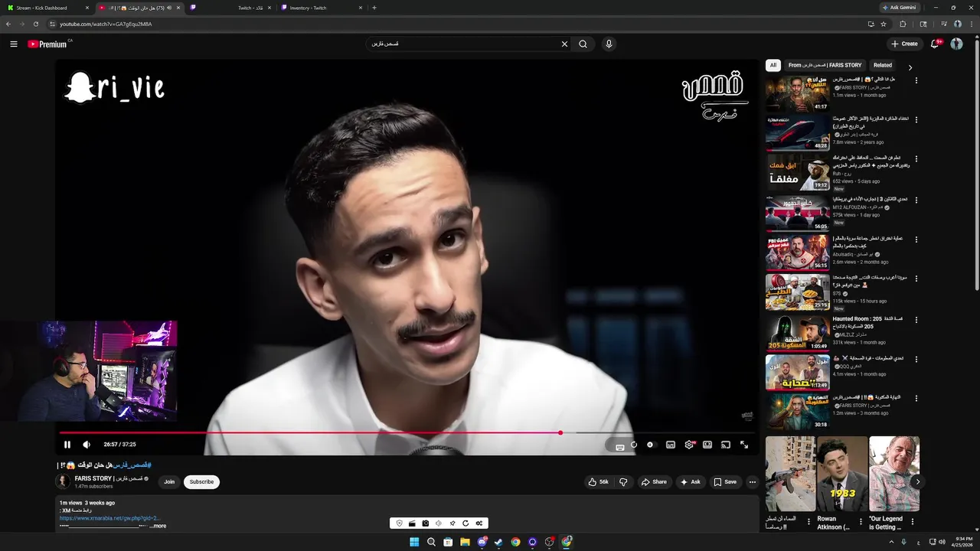Expand description with ...more

pyautogui.click(x=158, y=526)
